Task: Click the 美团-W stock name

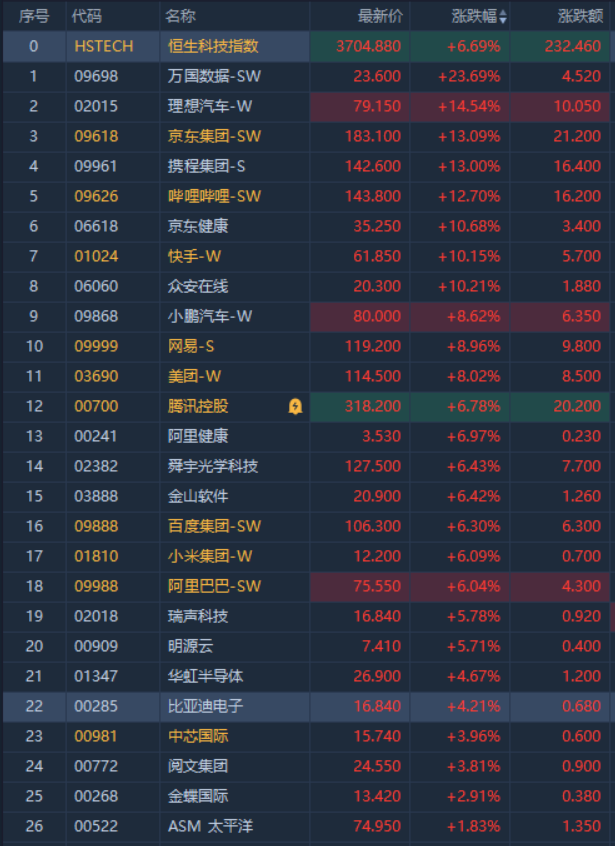Action: tap(191, 376)
